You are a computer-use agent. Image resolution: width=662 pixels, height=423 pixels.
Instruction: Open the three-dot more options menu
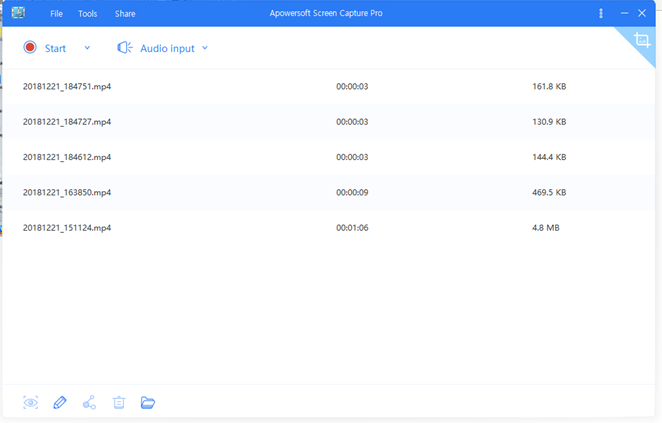[601, 14]
